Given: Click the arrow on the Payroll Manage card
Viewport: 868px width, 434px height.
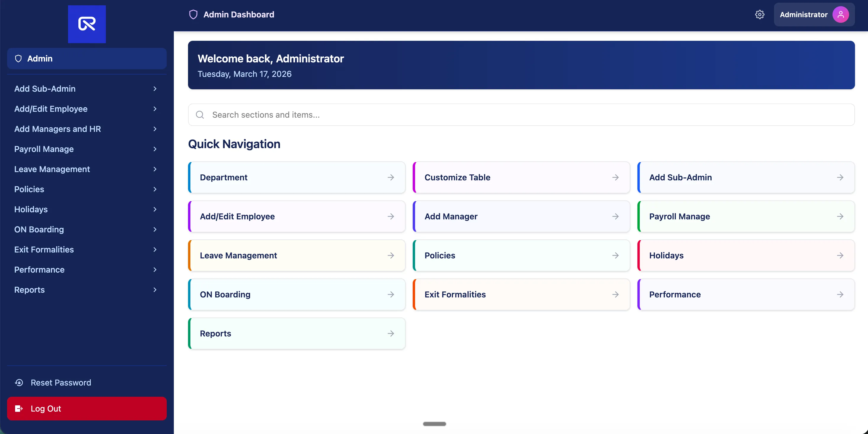Looking at the screenshot, I should (841, 216).
